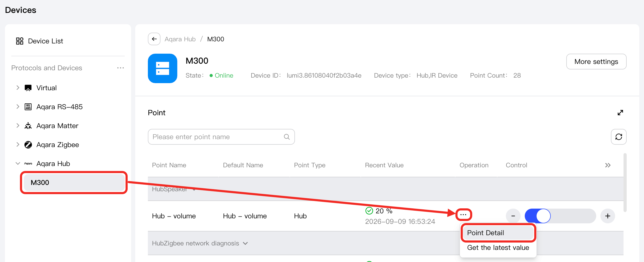The image size is (644, 262).
Task: Focus the Please enter point name field
Action: point(221,137)
